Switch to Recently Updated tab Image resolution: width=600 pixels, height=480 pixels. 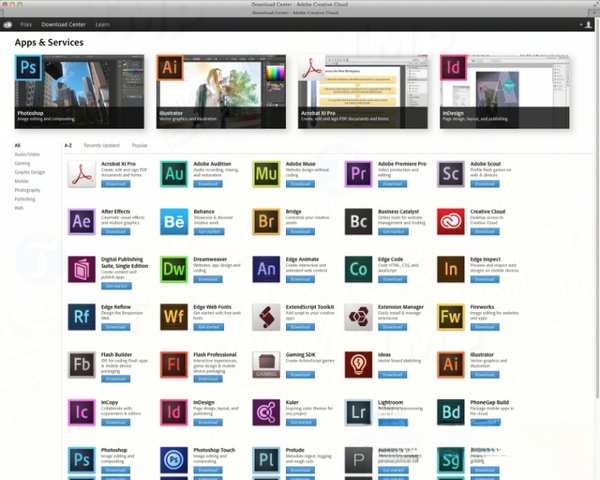pos(102,145)
